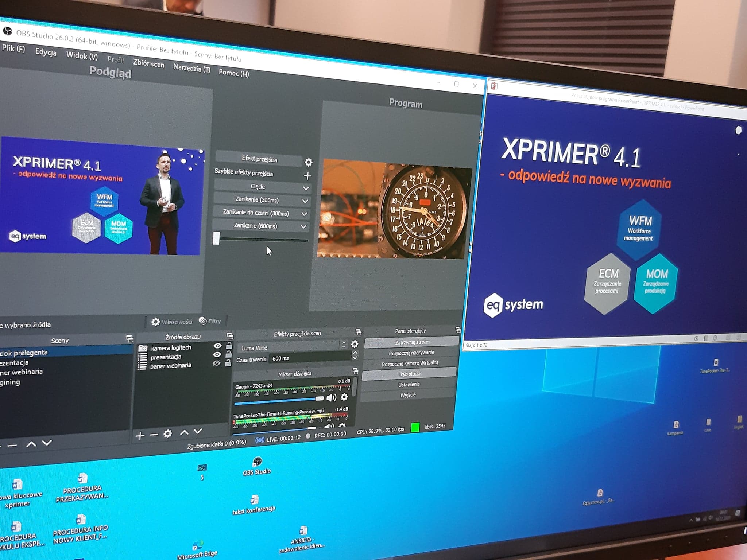Open the OBS Studio desktop shortcut
The image size is (747, 560).
tap(257, 466)
